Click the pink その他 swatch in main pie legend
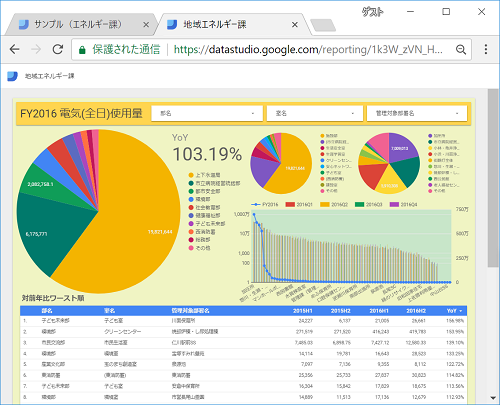This screenshot has height=405, width=500. (191, 248)
